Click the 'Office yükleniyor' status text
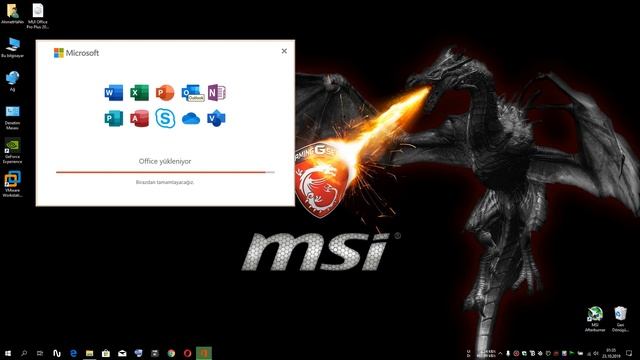 click(165, 161)
